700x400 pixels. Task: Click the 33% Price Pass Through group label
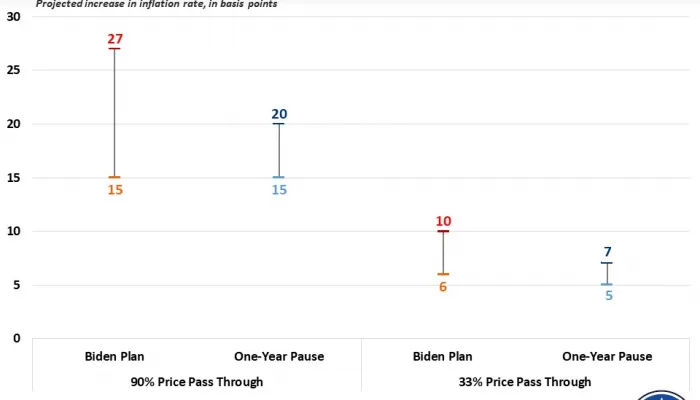tap(525, 381)
